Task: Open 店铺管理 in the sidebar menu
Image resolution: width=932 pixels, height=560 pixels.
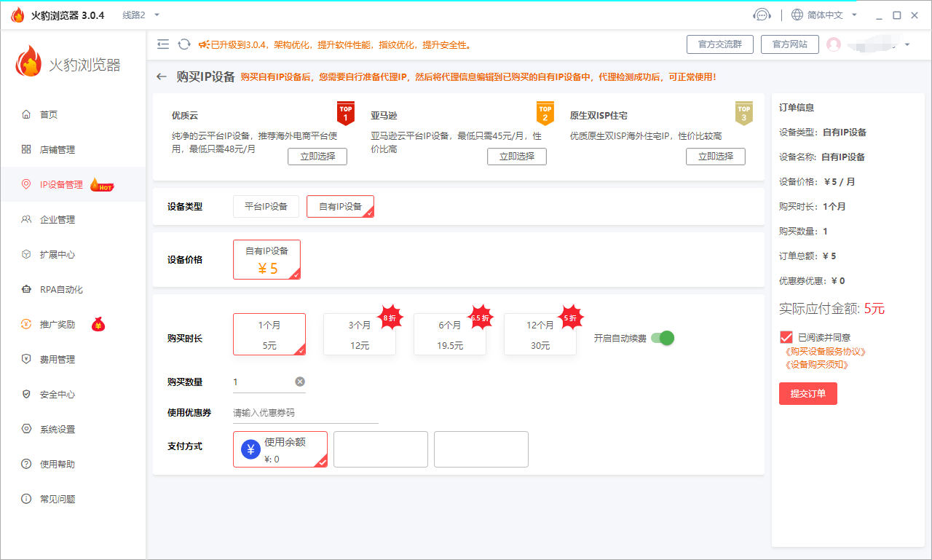Action: coord(57,149)
